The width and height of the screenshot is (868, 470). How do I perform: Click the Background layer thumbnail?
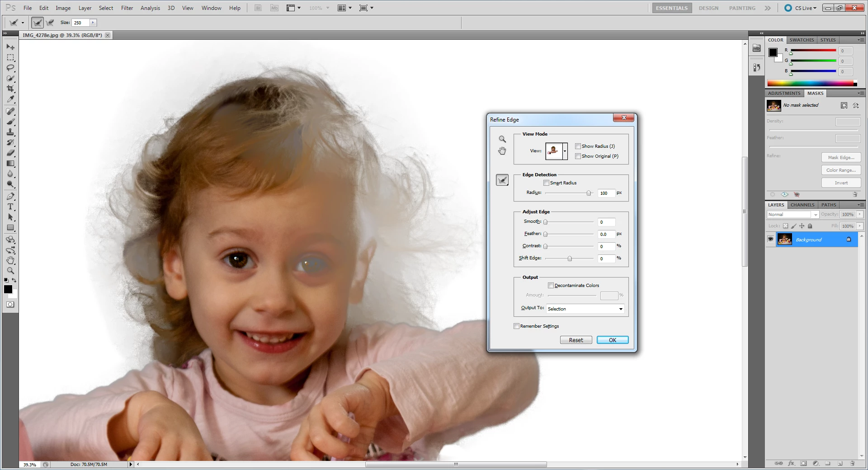point(784,240)
